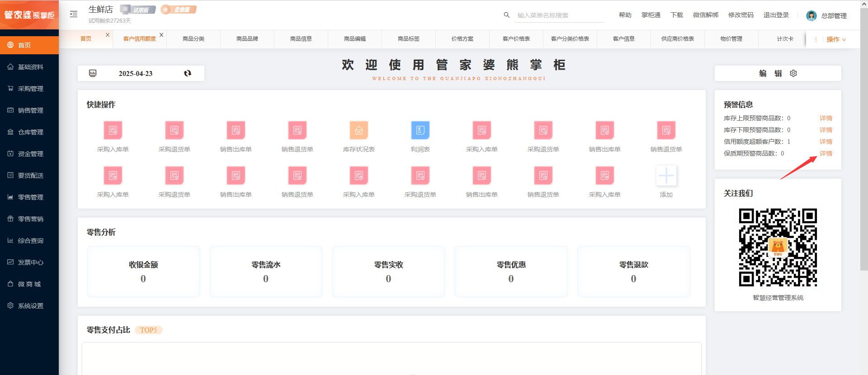The width and height of the screenshot is (868, 375).
Task: Click the 管家婆 熊掌柜 logo
Action: (29, 15)
